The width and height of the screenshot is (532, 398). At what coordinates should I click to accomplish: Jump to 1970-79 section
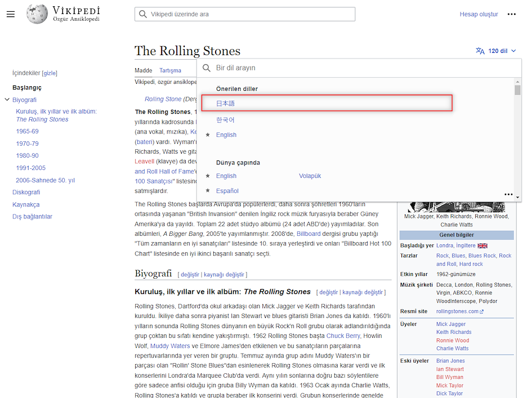pos(27,144)
